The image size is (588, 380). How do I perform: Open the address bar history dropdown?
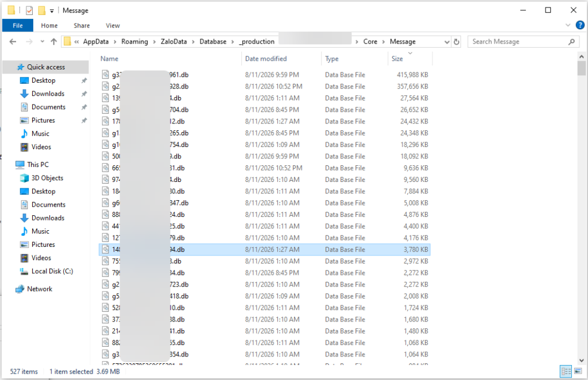(447, 41)
